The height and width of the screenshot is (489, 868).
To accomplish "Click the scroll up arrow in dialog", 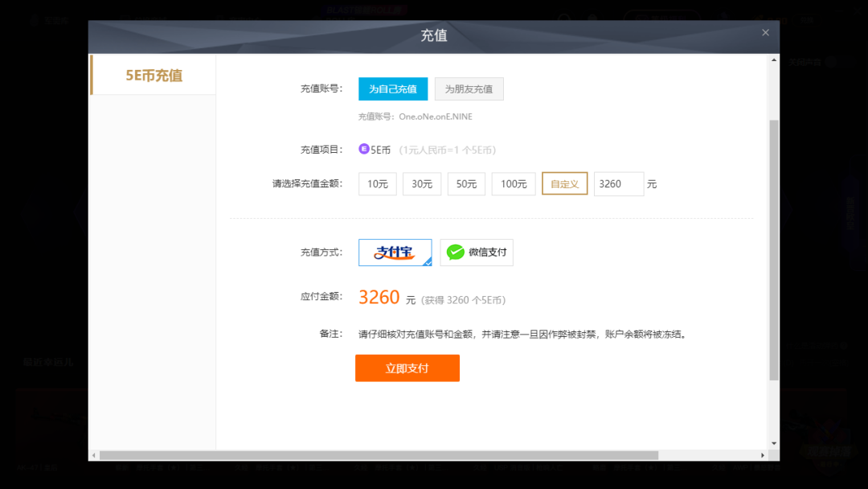I will tap(774, 60).
